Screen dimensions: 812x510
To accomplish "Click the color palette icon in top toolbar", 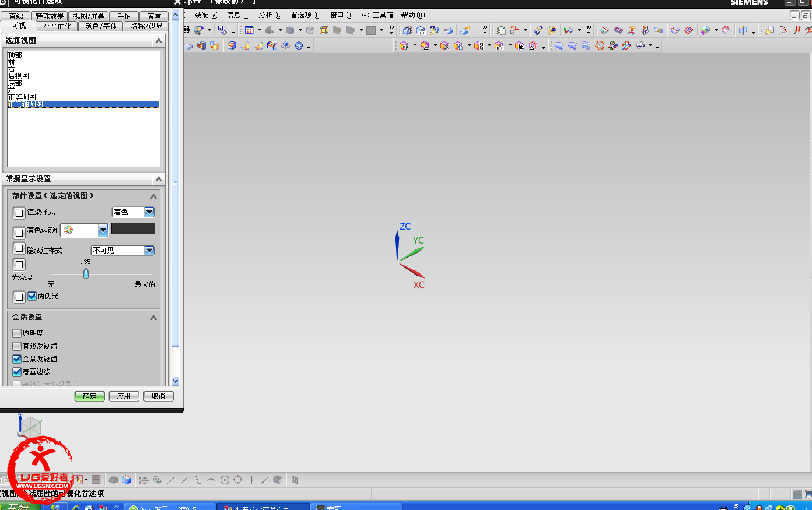I will click(x=551, y=30).
